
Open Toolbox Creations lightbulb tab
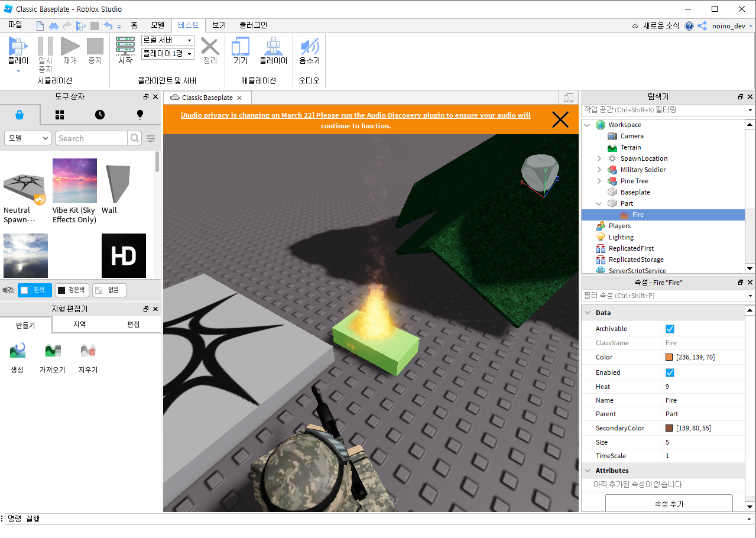coord(140,115)
